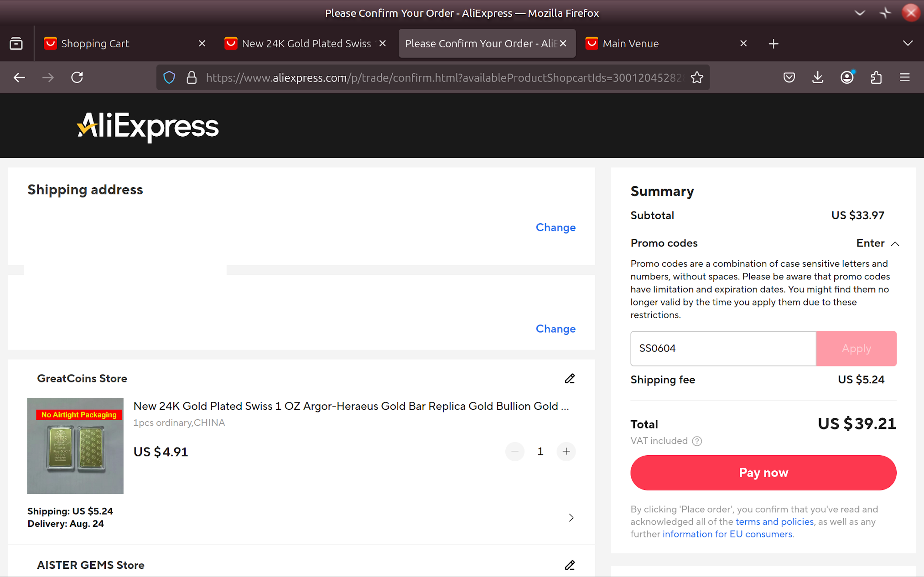The width and height of the screenshot is (924, 577).
Task: Click the window title bar dropdown arrow
Action: pos(859,13)
